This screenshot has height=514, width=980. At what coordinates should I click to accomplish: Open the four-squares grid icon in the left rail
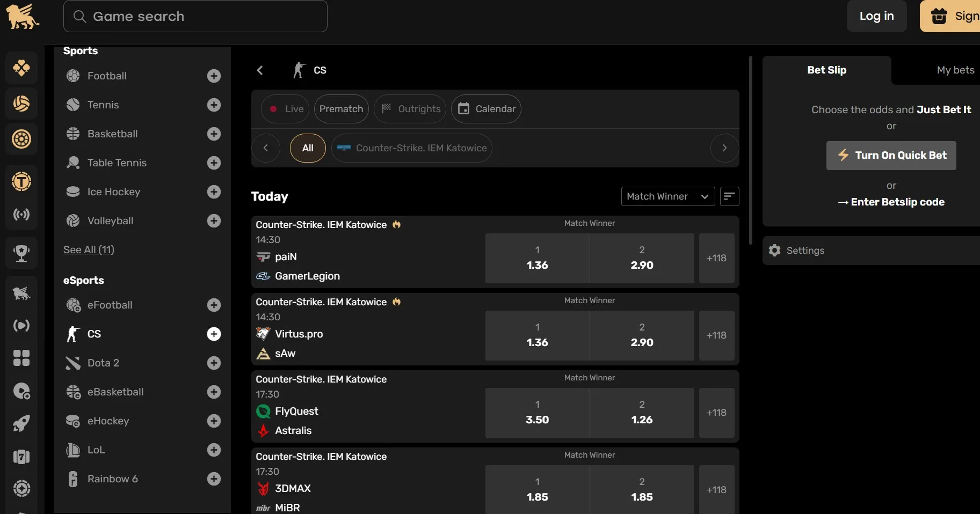[x=21, y=358]
